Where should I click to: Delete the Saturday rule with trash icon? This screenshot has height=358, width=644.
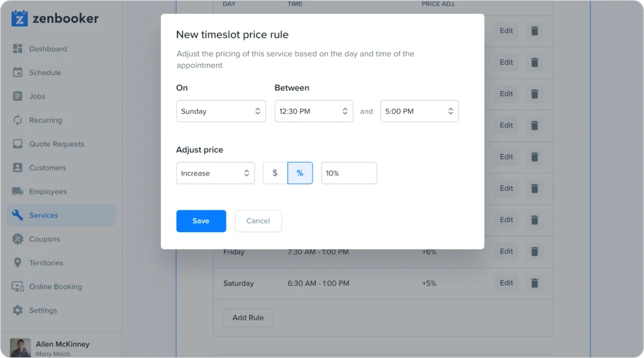535,283
